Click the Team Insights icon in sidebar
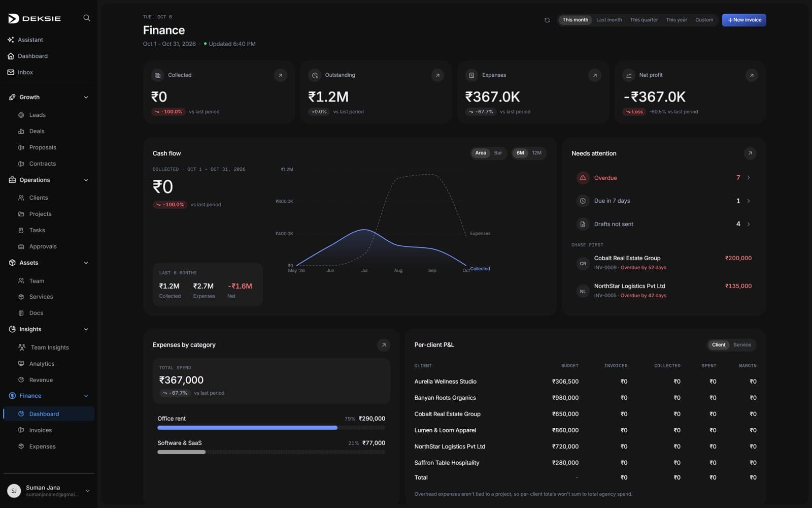Screen dimensions: 812x508 point(22,347)
